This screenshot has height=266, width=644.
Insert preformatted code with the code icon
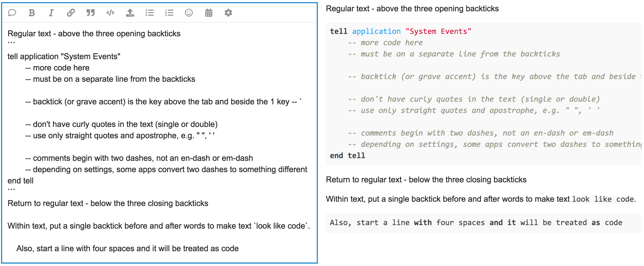110,13
